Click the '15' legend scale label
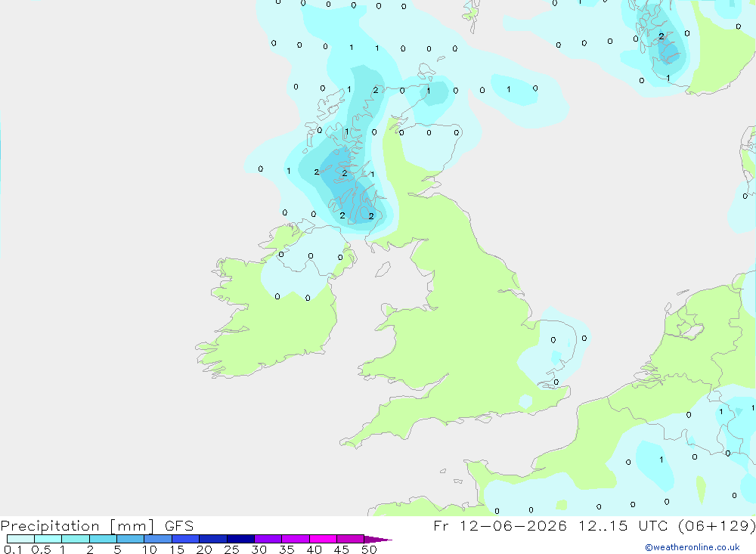 [x=176, y=549]
